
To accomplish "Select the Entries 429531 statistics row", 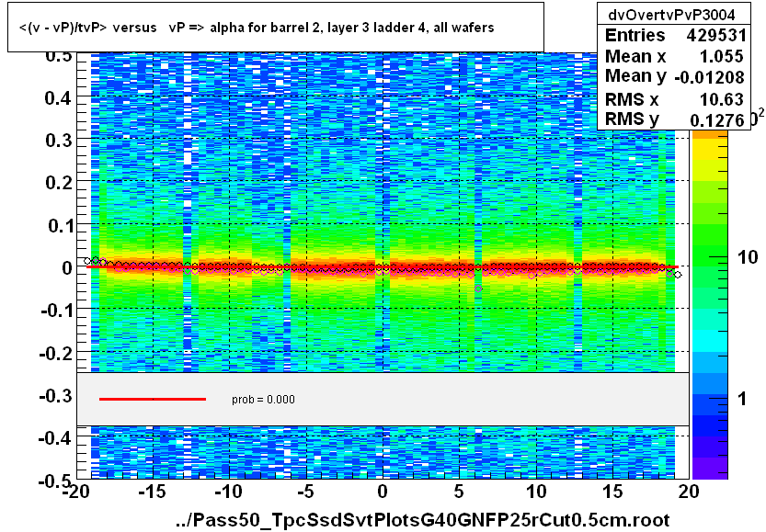I will click(675, 35).
